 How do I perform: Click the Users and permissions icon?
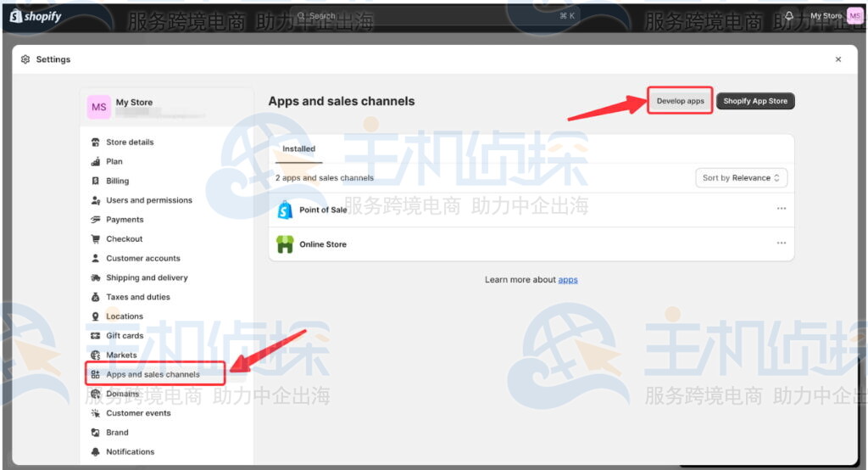tap(95, 200)
